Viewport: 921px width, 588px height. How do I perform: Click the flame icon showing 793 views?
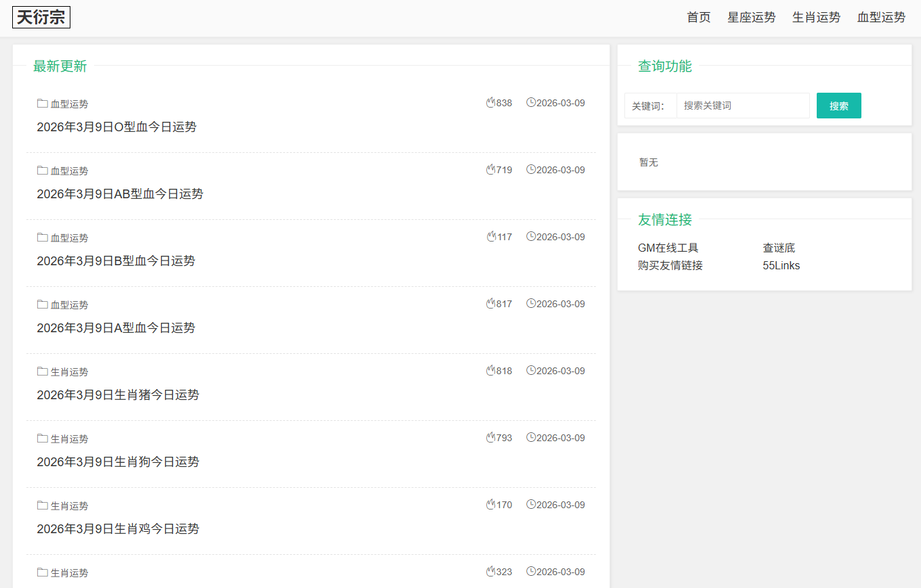[x=491, y=438]
